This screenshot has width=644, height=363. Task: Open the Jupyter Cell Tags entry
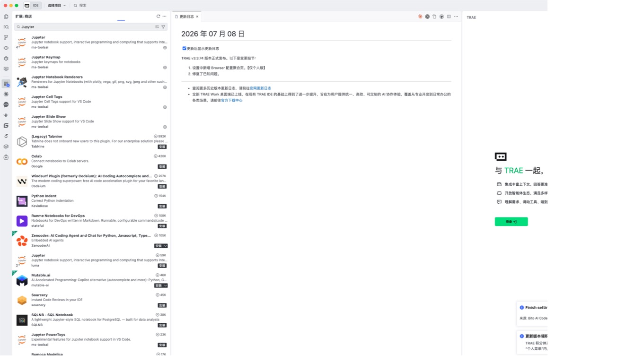[91, 102]
